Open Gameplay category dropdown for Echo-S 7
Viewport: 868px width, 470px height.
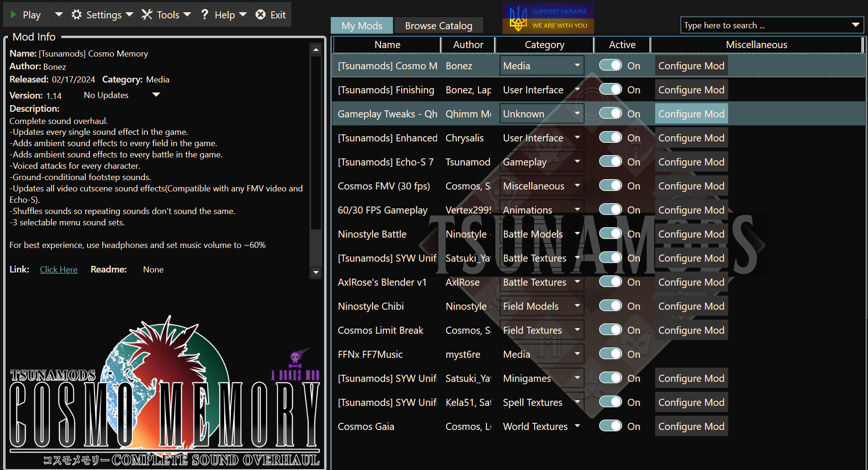coord(542,162)
